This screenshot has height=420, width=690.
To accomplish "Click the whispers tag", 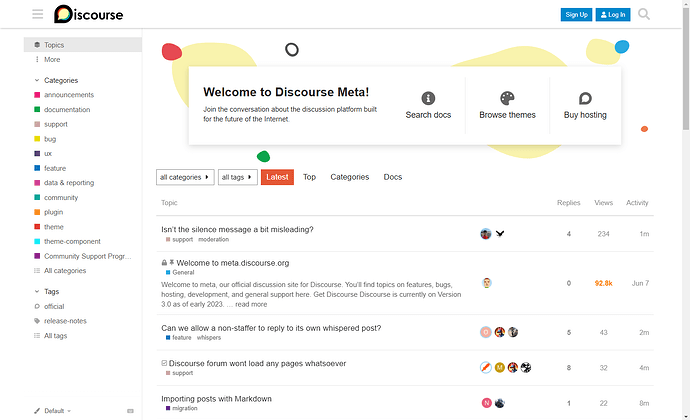I will (209, 338).
